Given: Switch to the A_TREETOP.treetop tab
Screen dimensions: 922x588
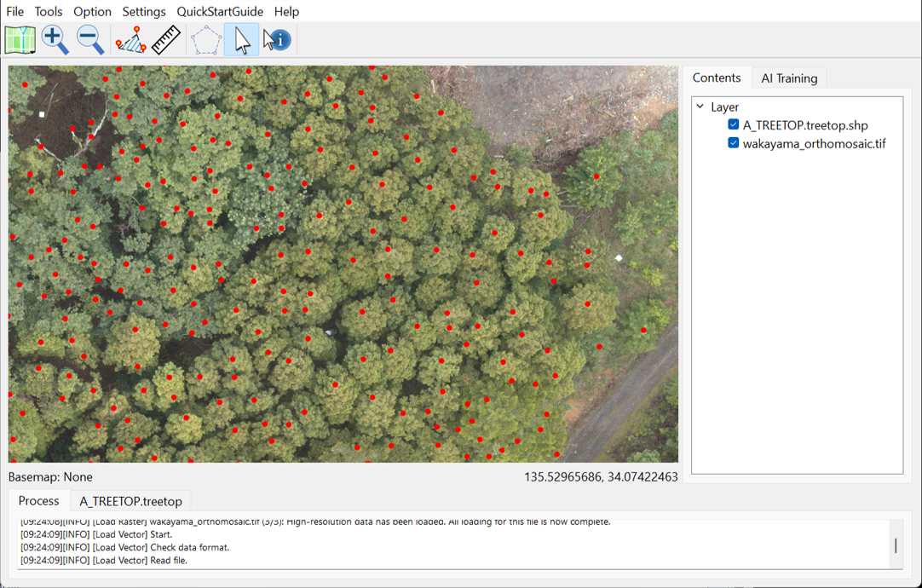Looking at the screenshot, I should [x=130, y=501].
